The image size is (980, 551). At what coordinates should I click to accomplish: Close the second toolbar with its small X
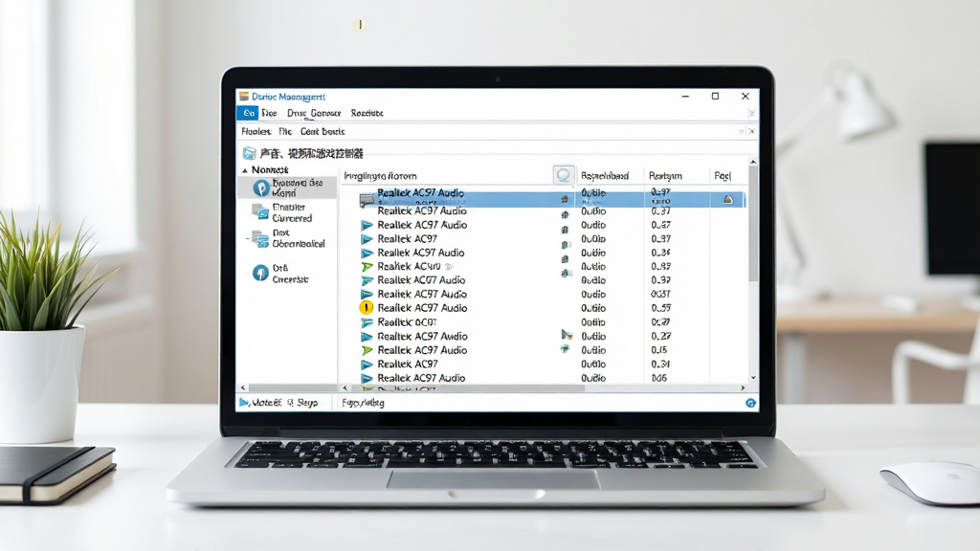(751, 131)
